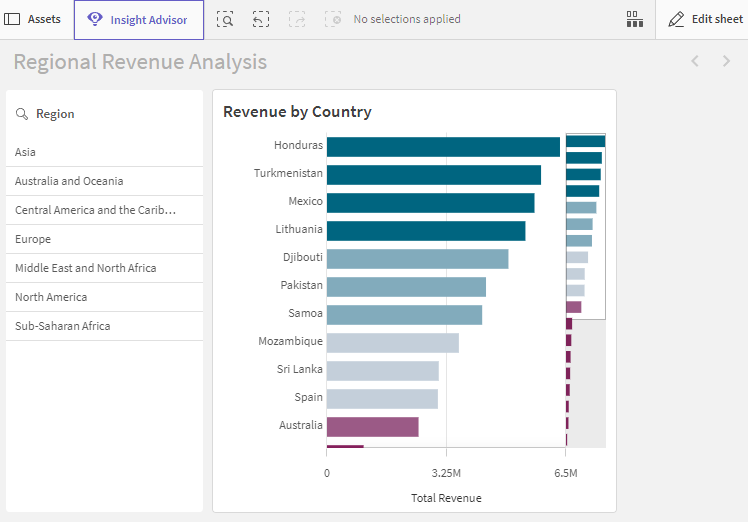Open Insight Advisor
The height and width of the screenshot is (522, 748).
point(139,20)
